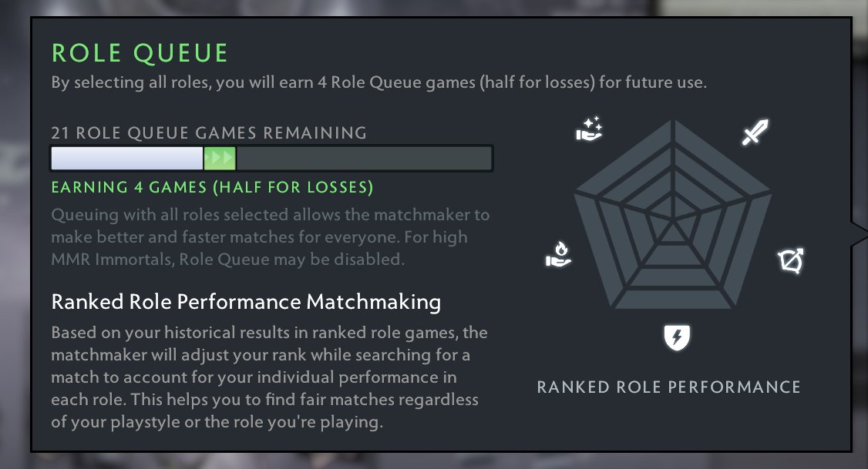Click the 'Ranked Role Performance Matchmaking' heading
This screenshot has height=469, width=868.
[x=246, y=301]
